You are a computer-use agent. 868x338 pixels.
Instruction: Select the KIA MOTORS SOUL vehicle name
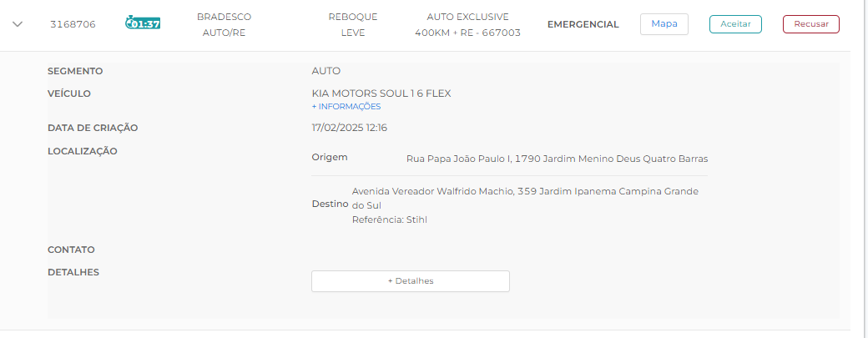coord(381,93)
